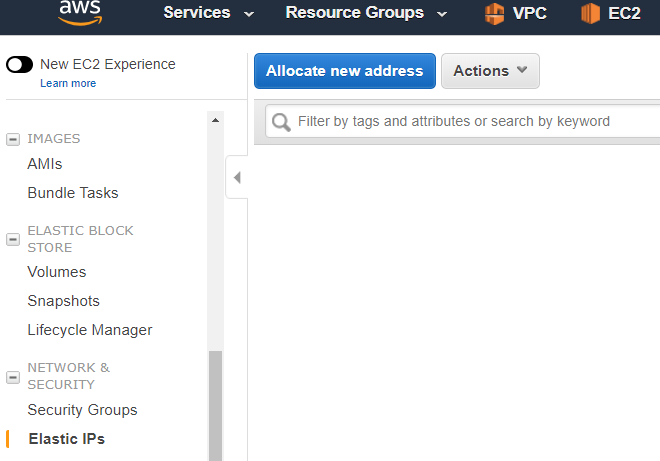
Task: Open the AWS home logo
Action: click(80, 13)
